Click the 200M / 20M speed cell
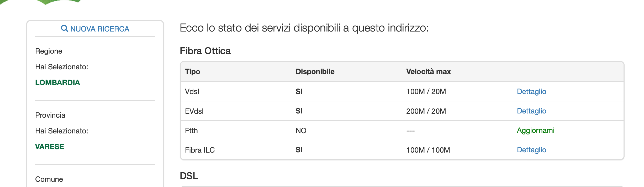The image size is (644, 187). click(426, 111)
